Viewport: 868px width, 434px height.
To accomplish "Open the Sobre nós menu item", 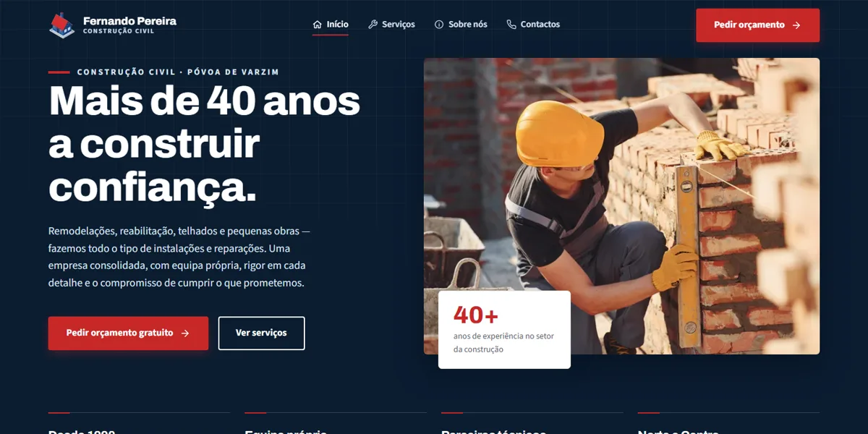I will click(461, 25).
